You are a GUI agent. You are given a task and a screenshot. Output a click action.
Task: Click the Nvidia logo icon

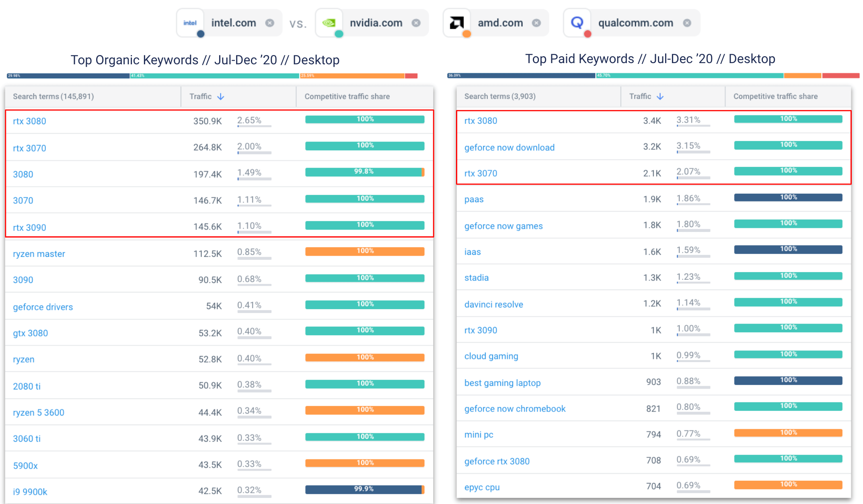click(x=329, y=23)
